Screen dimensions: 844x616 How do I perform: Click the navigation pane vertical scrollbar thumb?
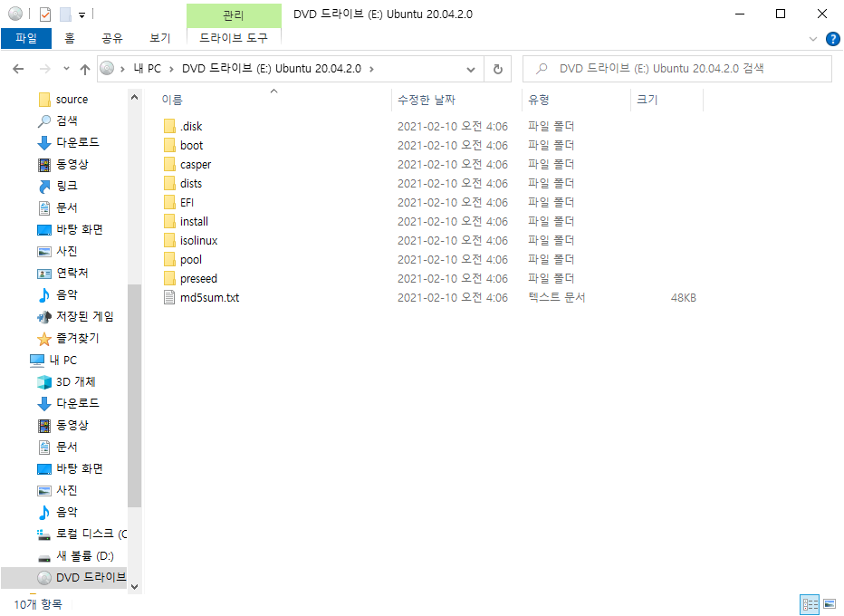click(135, 396)
